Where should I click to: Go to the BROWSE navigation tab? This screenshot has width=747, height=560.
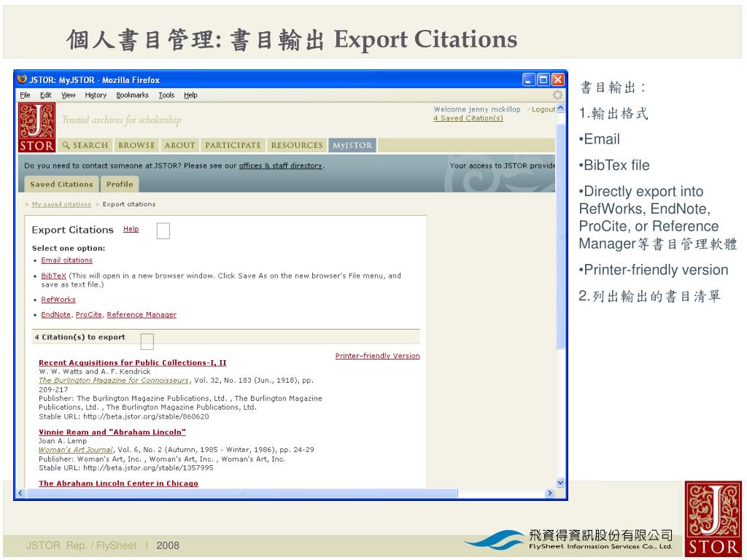136,145
